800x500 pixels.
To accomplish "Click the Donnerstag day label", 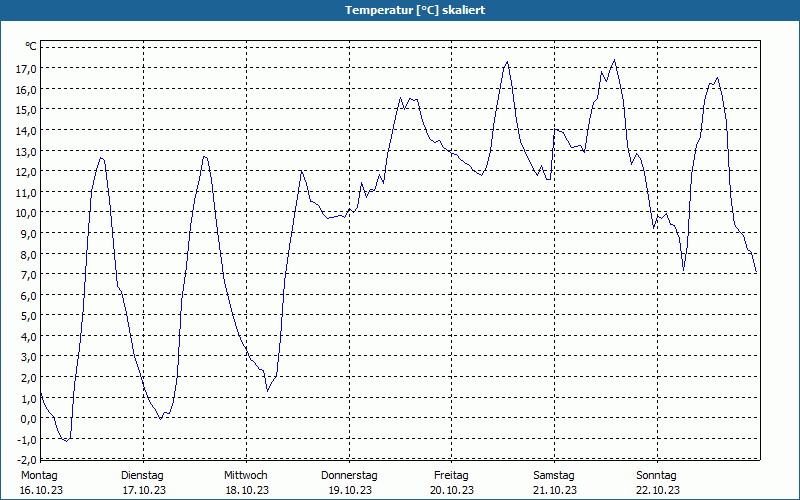I will (349, 476).
